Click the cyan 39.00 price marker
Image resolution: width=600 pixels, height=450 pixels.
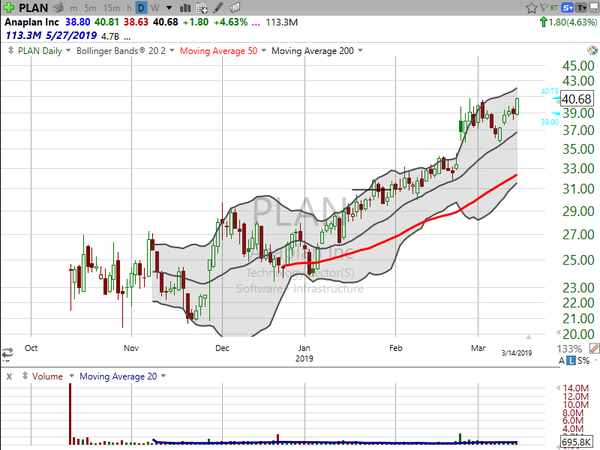[x=549, y=122]
